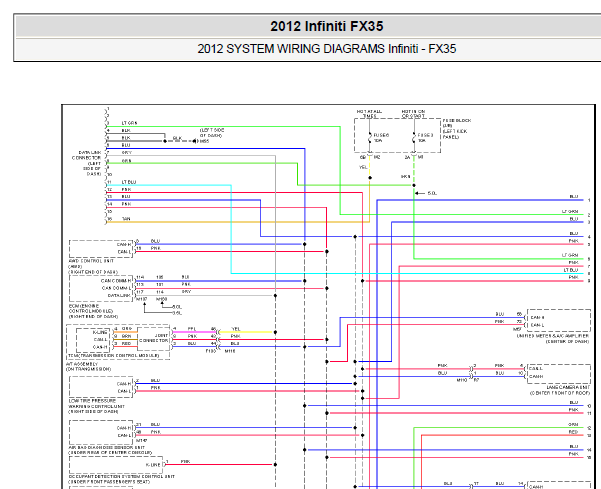
Task: Select the "2012 SYSTEM WIRING DIAGRAMS Infiniti - FX35" subtitle
Action: tap(327, 49)
